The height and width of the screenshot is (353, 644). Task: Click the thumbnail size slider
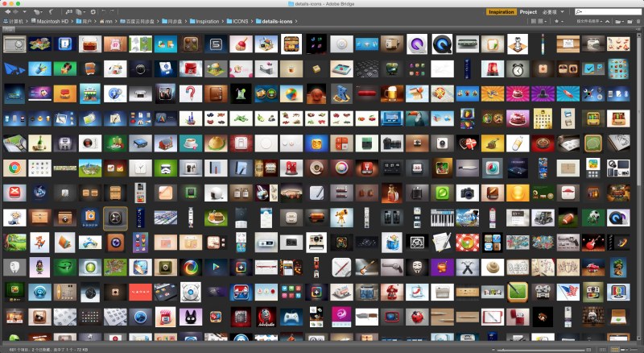click(x=541, y=350)
